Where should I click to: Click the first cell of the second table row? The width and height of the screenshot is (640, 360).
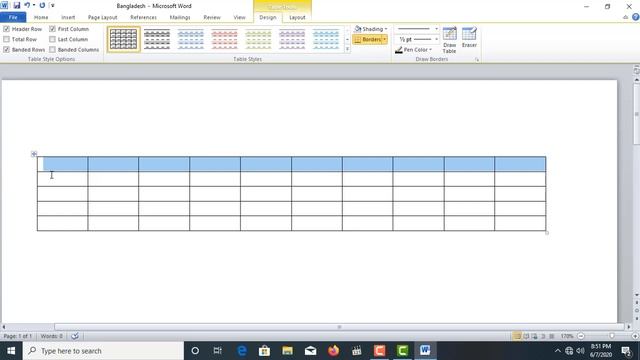coord(62,179)
